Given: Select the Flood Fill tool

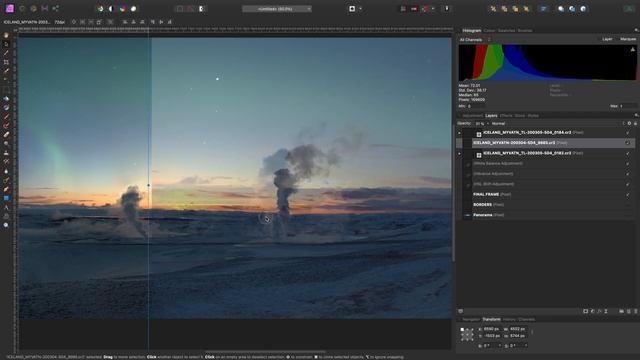Looking at the screenshot, I should (x=6, y=98).
